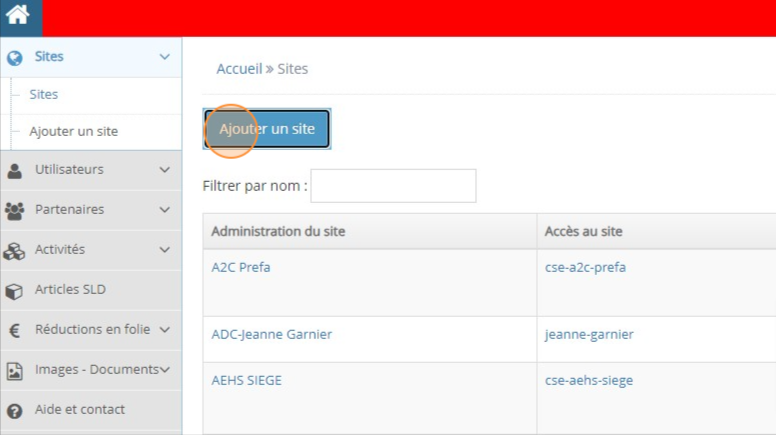
Task: Click the user icon for Utilisateurs
Action: 14,170
